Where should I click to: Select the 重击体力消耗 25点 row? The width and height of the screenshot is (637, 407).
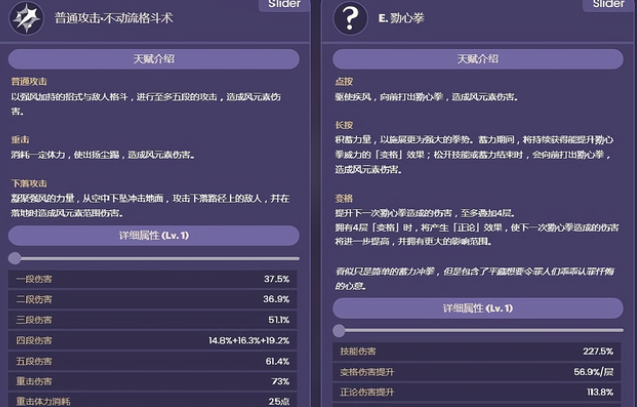[154, 400]
